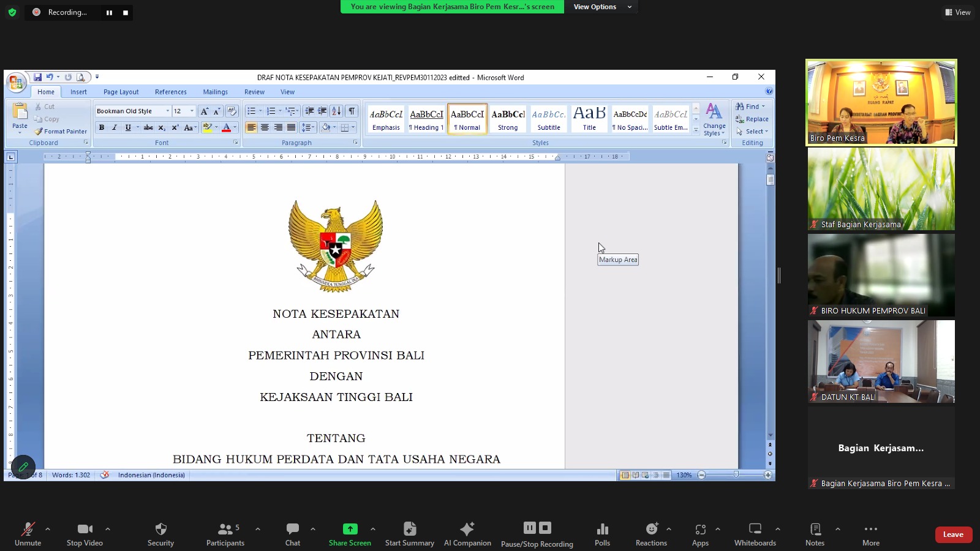Click the Shrink Font icon
The width and height of the screenshot is (980, 551).
coord(217,111)
